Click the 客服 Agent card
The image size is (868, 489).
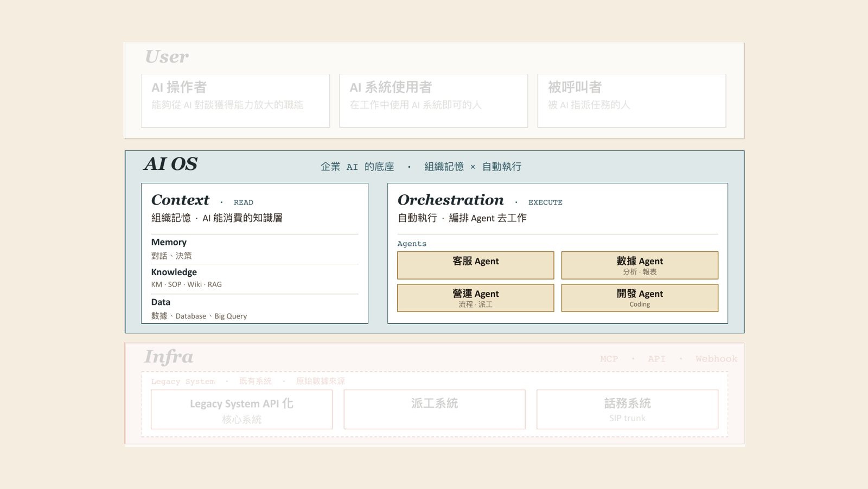coord(476,265)
